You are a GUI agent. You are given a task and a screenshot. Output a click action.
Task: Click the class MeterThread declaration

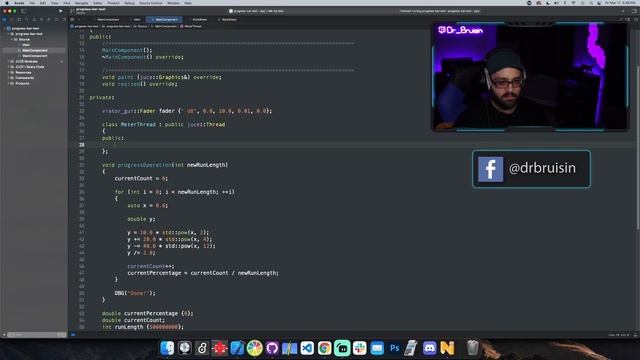(x=163, y=124)
